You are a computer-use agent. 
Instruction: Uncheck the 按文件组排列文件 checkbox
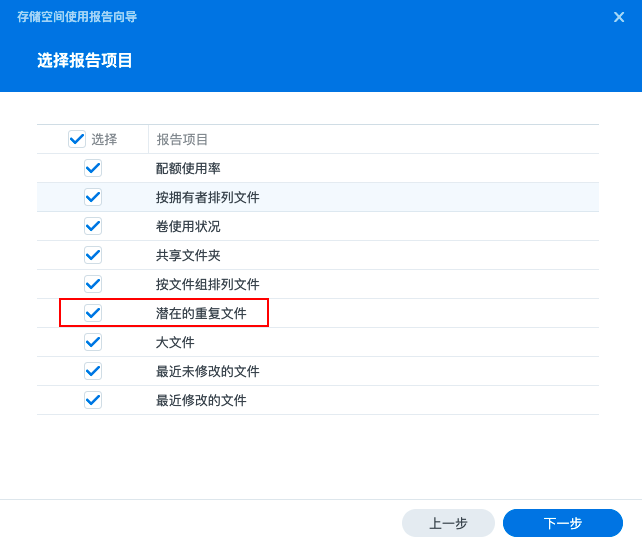(93, 284)
